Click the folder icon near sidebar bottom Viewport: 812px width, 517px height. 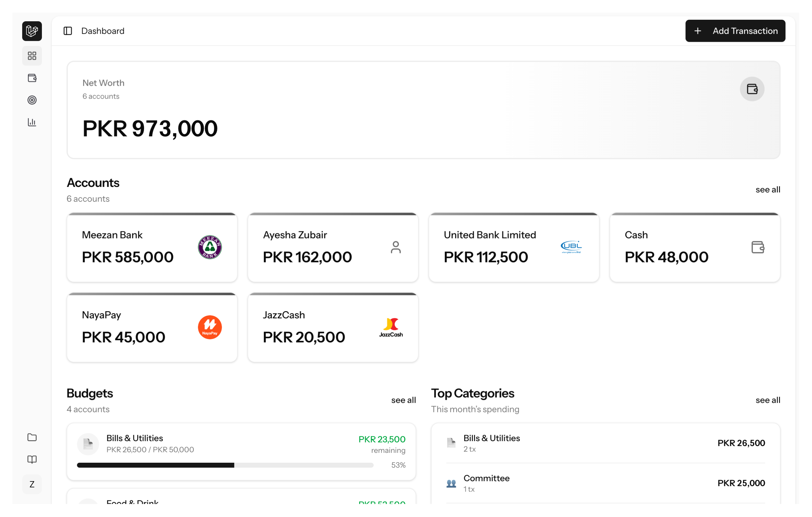tap(32, 437)
